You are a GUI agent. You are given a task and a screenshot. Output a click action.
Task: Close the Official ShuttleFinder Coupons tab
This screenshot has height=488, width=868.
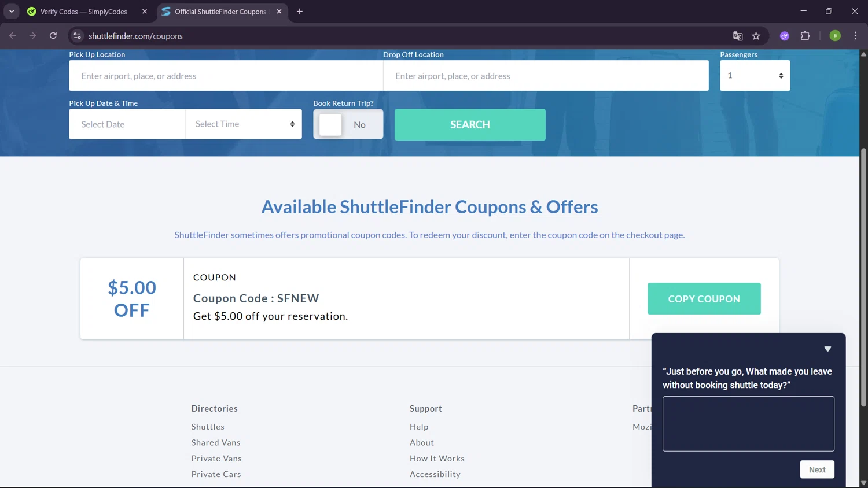(279, 12)
